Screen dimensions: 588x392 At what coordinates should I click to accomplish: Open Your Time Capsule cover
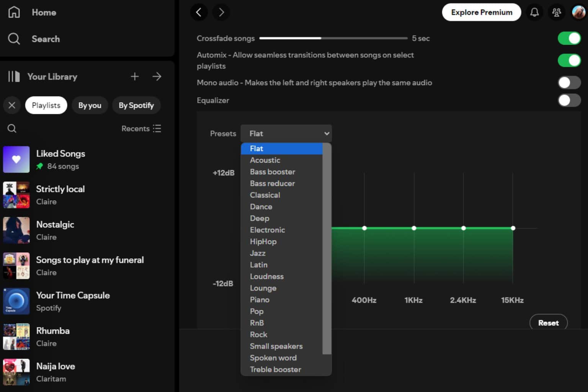tap(16, 301)
